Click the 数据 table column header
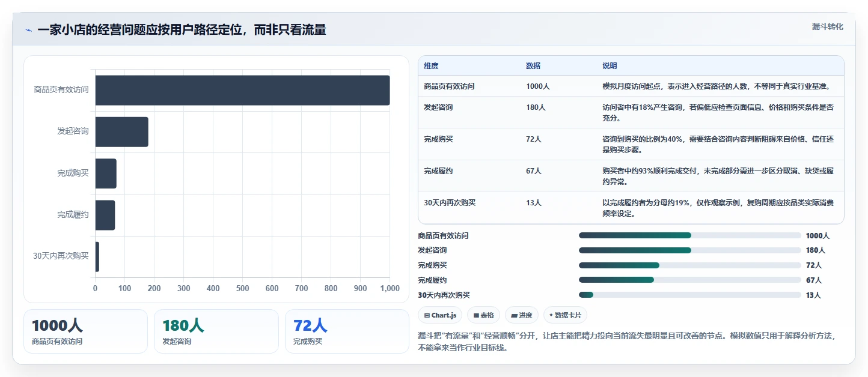Viewport: 868px width, 377px height. pos(533,66)
